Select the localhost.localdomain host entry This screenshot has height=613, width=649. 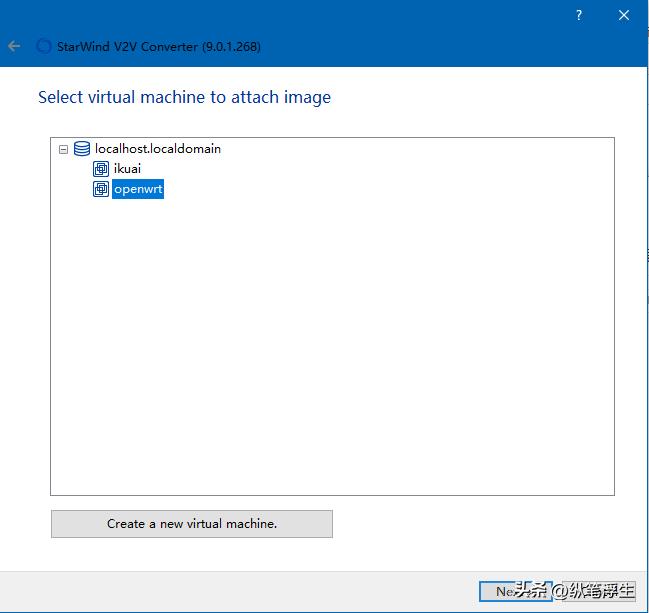pyautogui.click(x=158, y=149)
